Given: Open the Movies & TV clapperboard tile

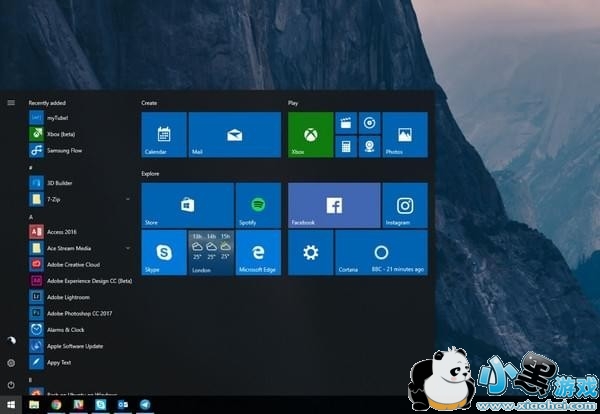Looking at the screenshot, I should pyautogui.click(x=346, y=123).
